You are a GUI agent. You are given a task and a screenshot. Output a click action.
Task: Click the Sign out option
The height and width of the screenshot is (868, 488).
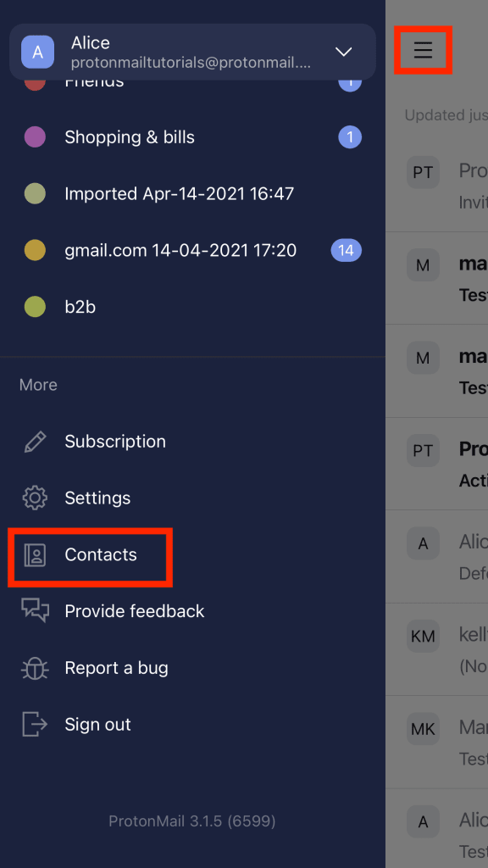tap(97, 724)
